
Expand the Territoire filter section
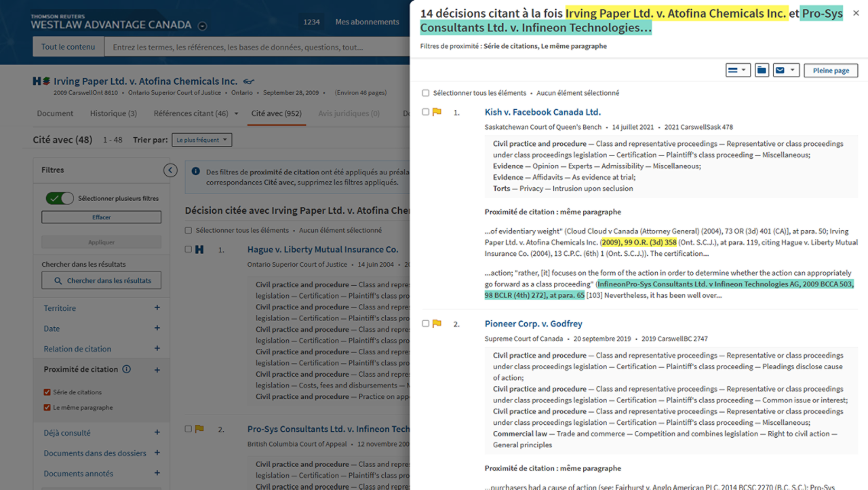click(x=157, y=308)
